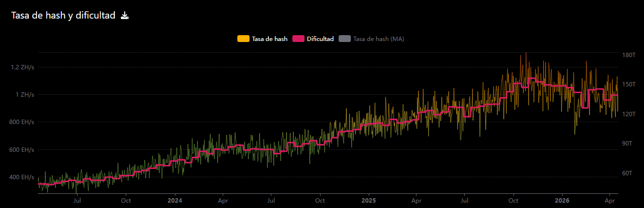Click the 180T label on right axis
Image resolution: width=644 pixels, height=208 pixels.
(629, 55)
